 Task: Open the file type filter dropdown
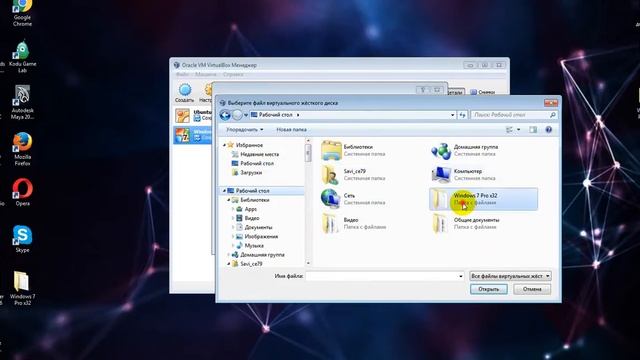tap(510, 276)
